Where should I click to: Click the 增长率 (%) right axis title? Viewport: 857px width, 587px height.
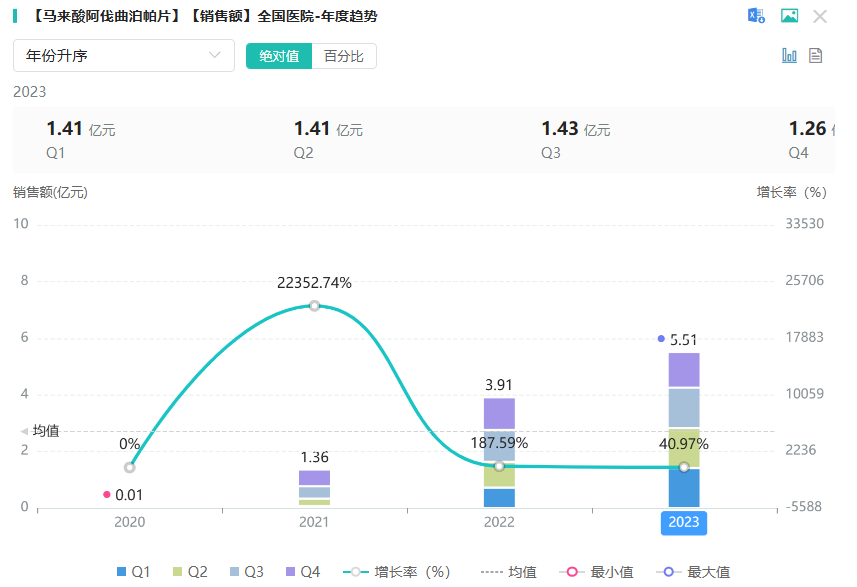click(791, 192)
